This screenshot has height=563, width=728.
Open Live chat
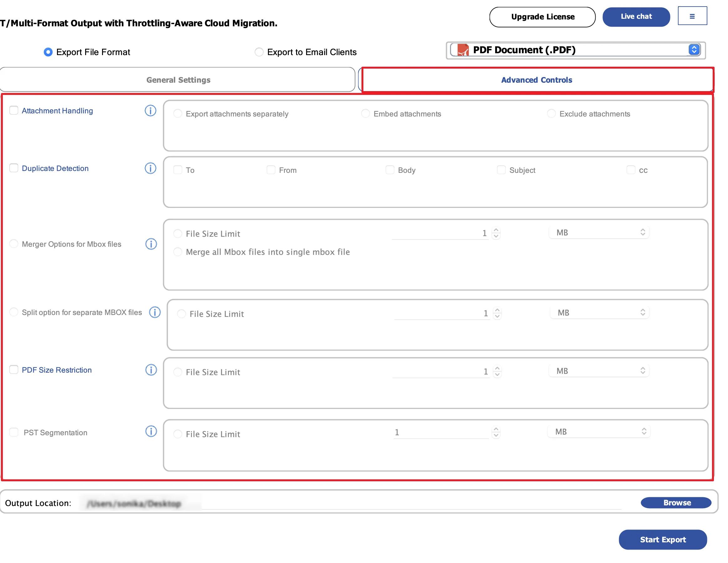[636, 17]
